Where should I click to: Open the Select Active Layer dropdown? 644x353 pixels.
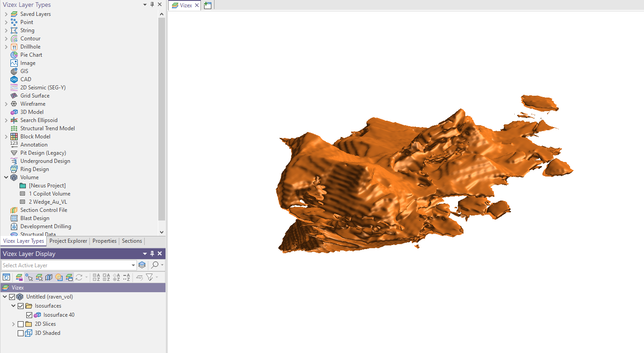coord(133,265)
